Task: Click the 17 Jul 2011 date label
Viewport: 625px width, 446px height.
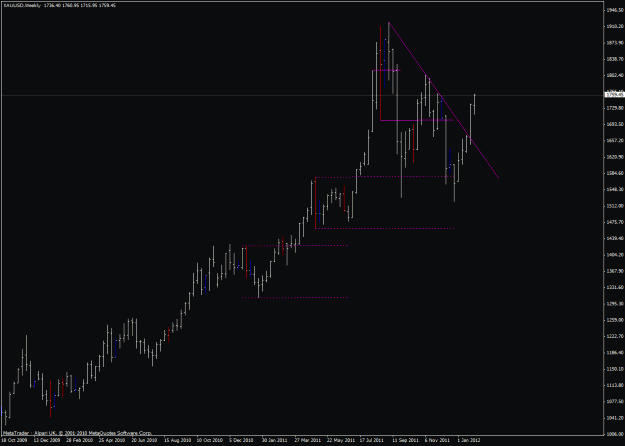Action: (372, 440)
